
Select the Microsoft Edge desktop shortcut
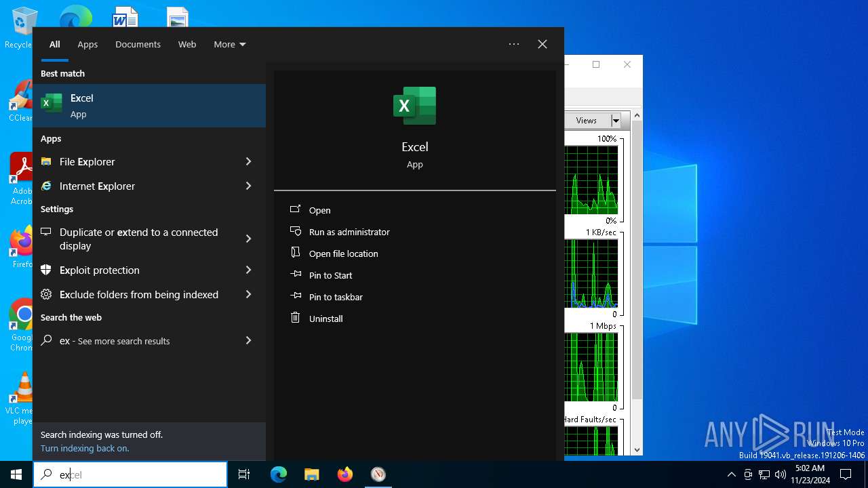tap(75, 16)
